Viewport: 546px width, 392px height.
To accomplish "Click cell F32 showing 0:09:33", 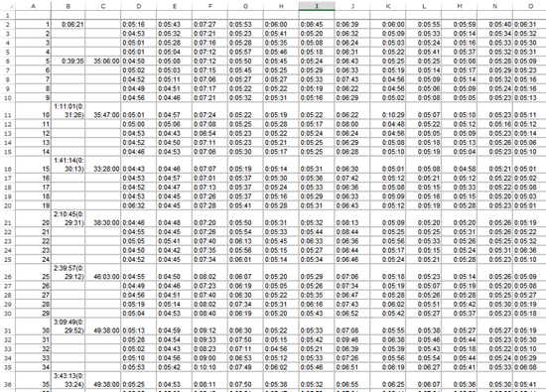I will [x=210, y=339].
